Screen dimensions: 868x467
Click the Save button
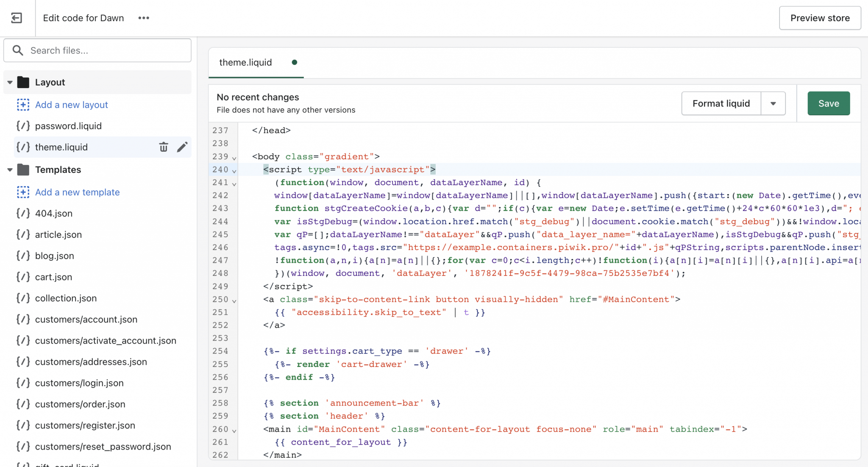pyautogui.click(x=828, y=103)
